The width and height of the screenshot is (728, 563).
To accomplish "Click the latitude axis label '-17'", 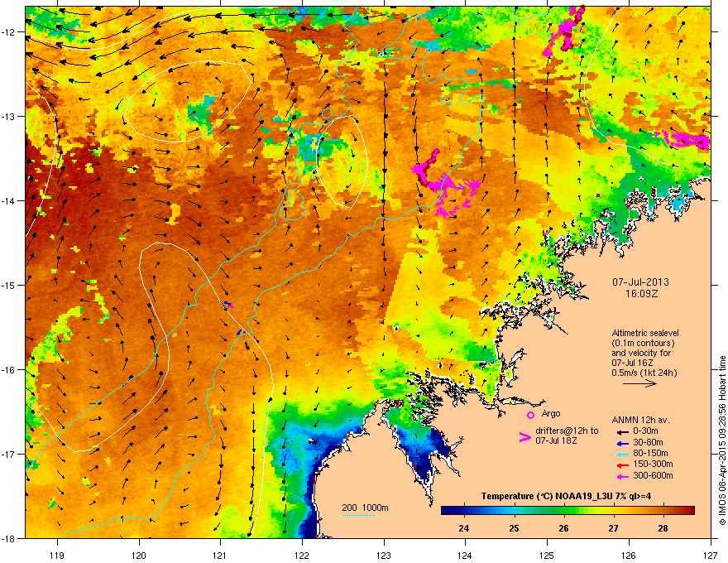I will pos(8,454).
